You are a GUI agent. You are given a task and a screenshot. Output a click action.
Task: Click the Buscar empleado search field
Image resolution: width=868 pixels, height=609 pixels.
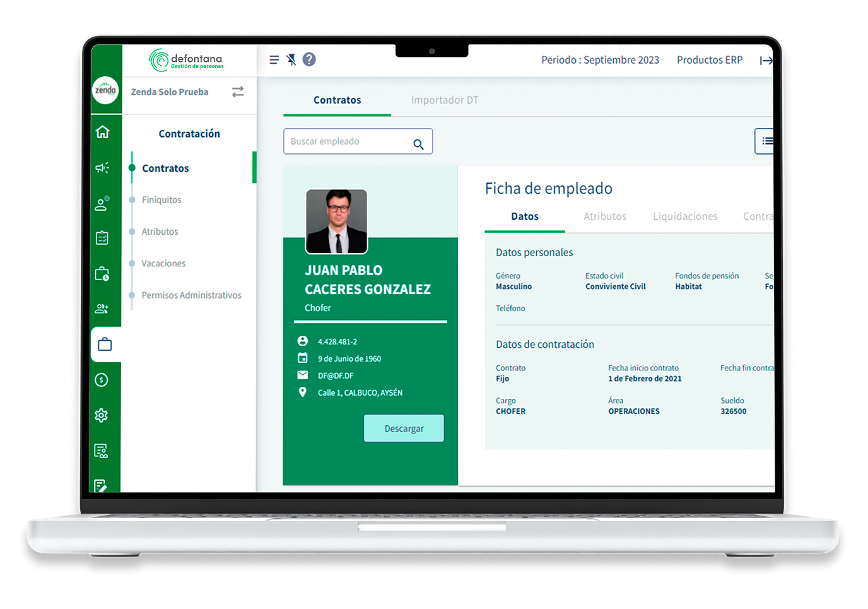347,141
